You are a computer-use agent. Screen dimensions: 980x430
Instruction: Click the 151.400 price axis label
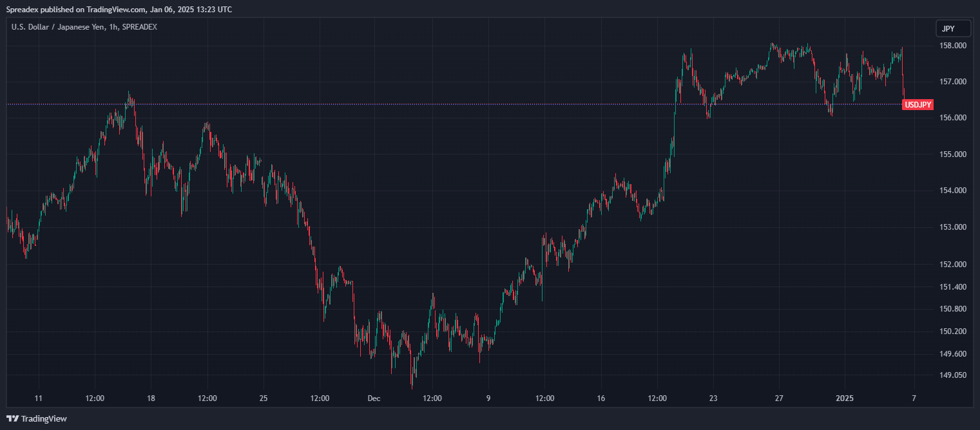tap(953, 286)
